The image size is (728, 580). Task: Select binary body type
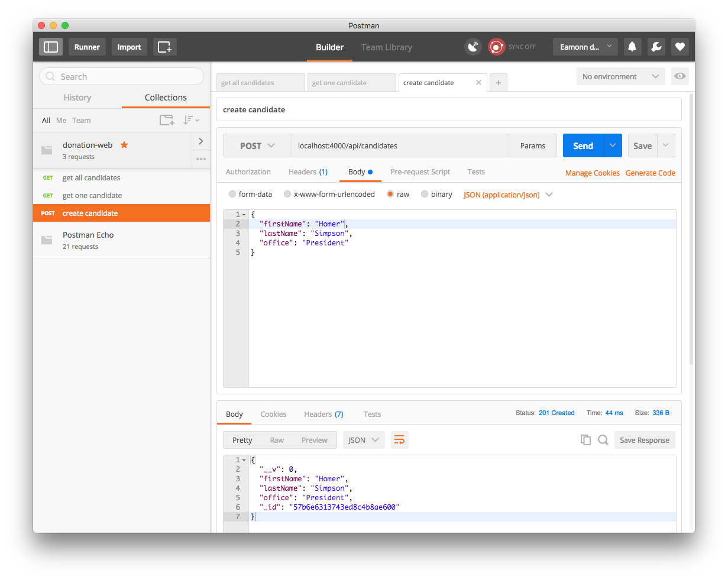425,194
